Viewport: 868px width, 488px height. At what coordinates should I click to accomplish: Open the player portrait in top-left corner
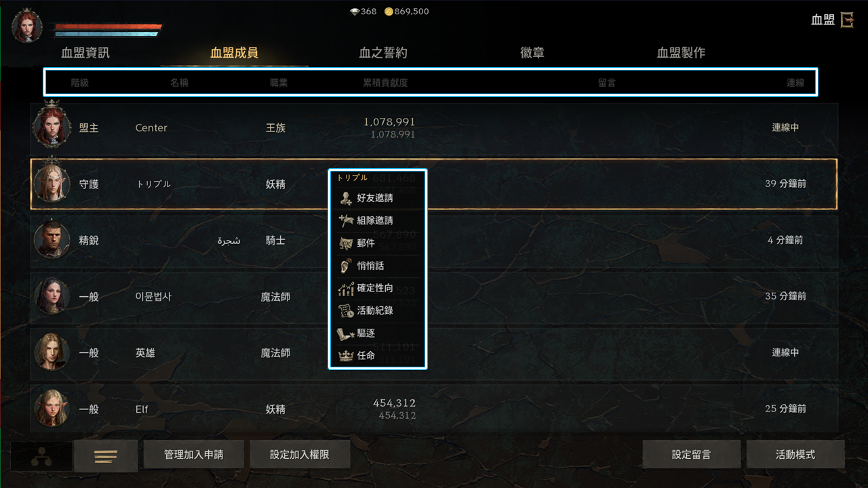pos(27,26)
